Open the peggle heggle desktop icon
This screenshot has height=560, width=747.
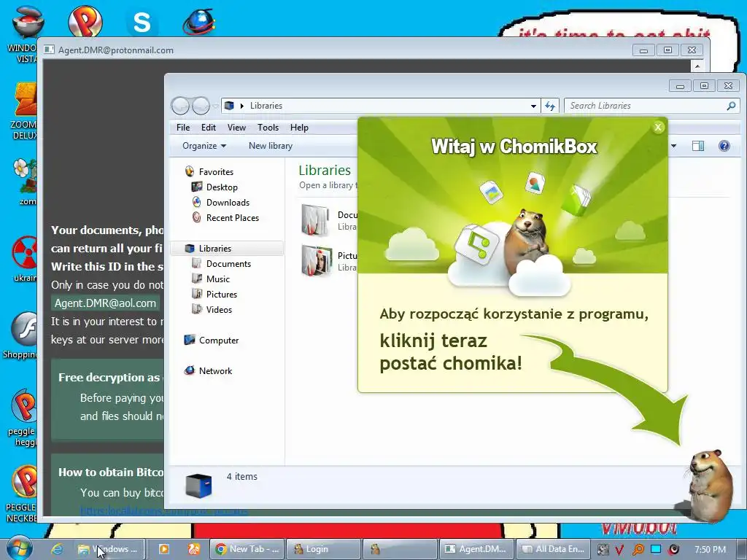(x=22, y=418)
